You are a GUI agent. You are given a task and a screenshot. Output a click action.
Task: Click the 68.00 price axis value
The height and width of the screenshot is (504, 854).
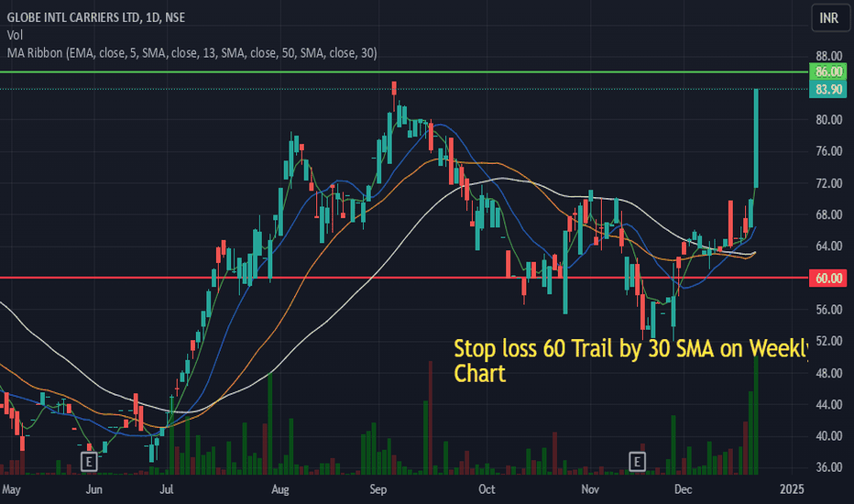(x=829, y=214)
